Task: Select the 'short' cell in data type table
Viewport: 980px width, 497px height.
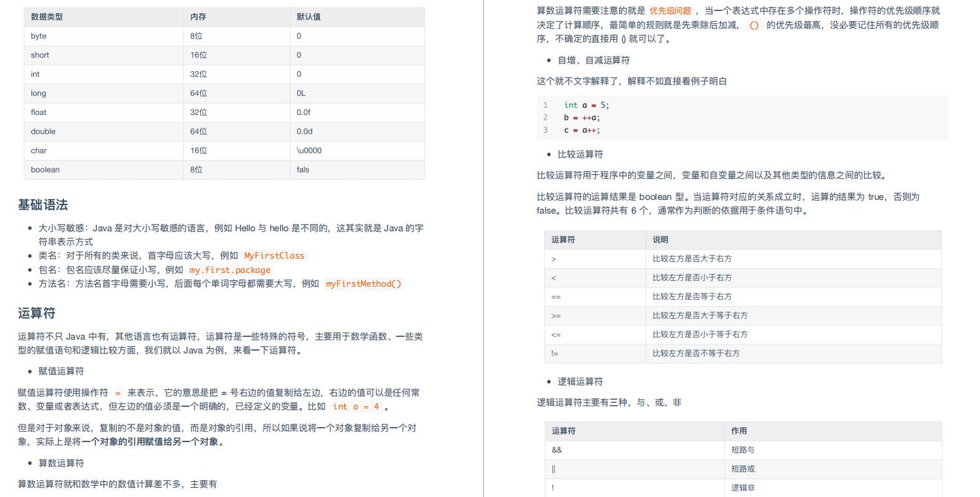Action: click(104, 55)
